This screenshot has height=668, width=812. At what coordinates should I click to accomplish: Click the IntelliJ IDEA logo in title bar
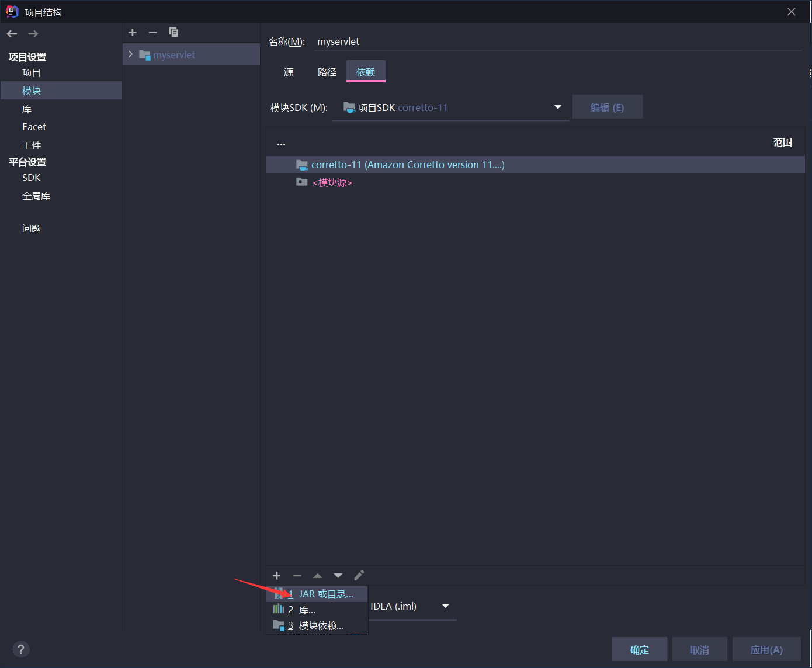pos(12,12)
